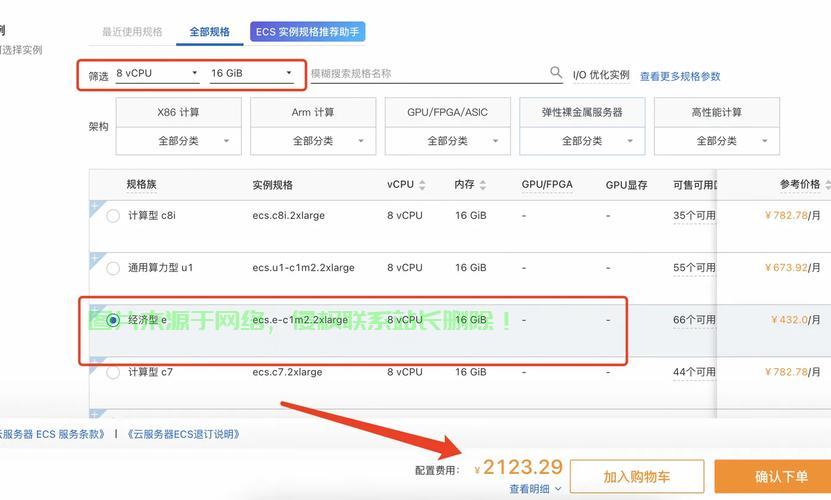This screenshot has height=500, width=831.
Task: Switch to 全部规格 tab
Action: coord(209,32)
